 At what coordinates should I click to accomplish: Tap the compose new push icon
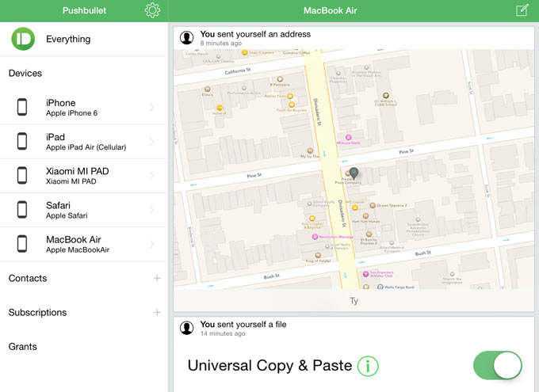click(522, 10)
